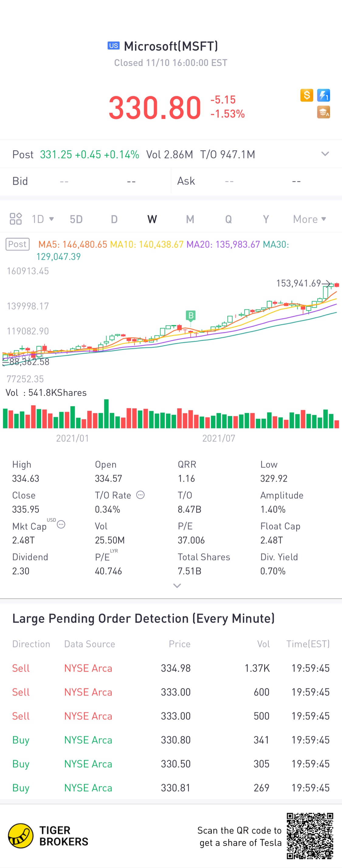Tap the weekly candlestick chart area
Viewport: 342px width, 868px height.
[171, 325]
